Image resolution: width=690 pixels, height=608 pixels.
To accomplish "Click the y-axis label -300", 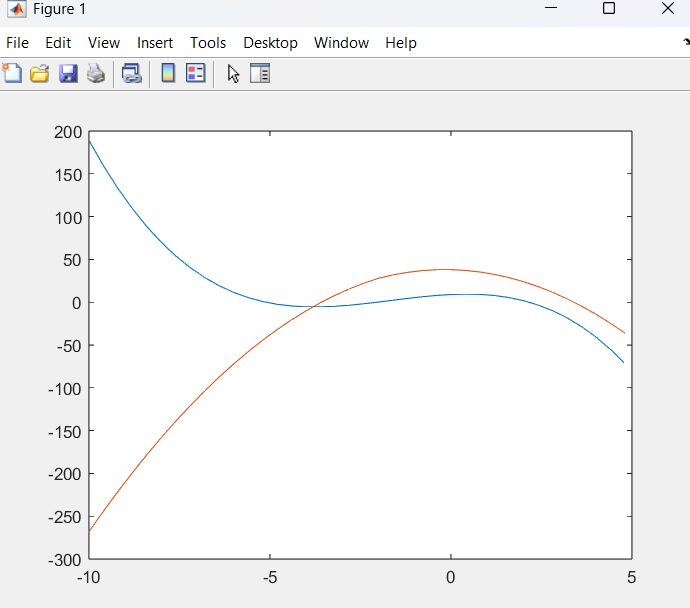I will (65, 560).
